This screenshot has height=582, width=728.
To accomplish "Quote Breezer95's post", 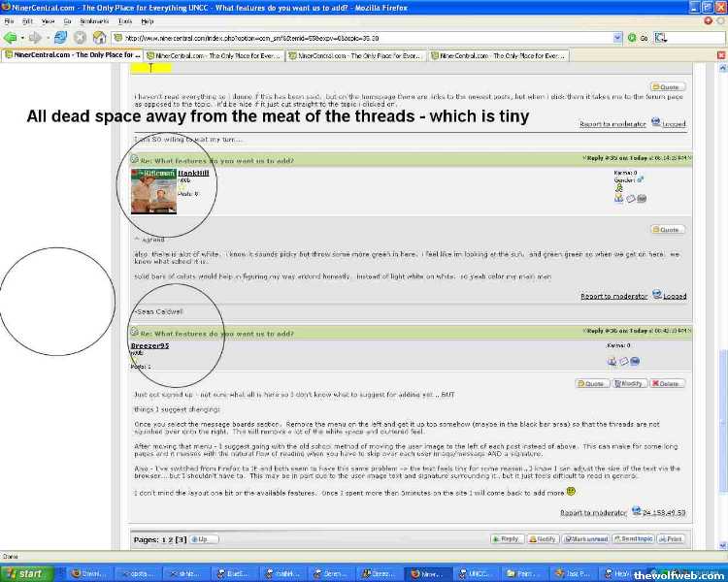I will tap(591, 383).
